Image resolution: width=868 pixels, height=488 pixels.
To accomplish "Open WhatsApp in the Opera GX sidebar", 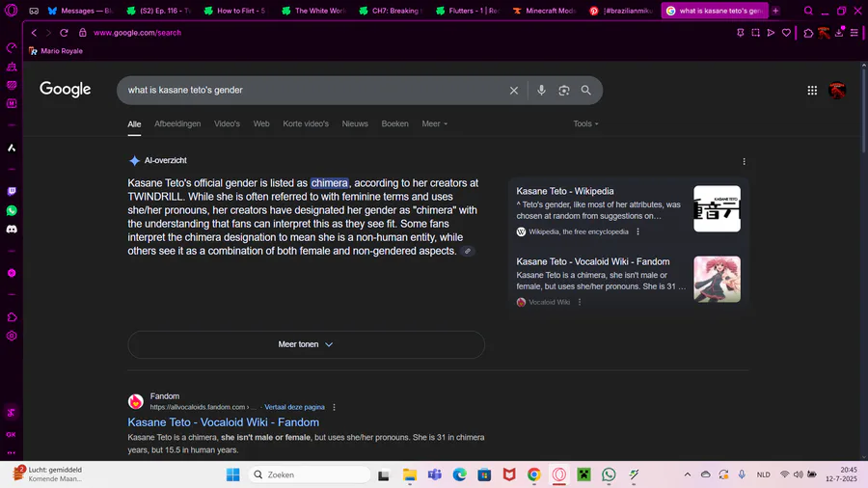I will [x=12, y=211].
